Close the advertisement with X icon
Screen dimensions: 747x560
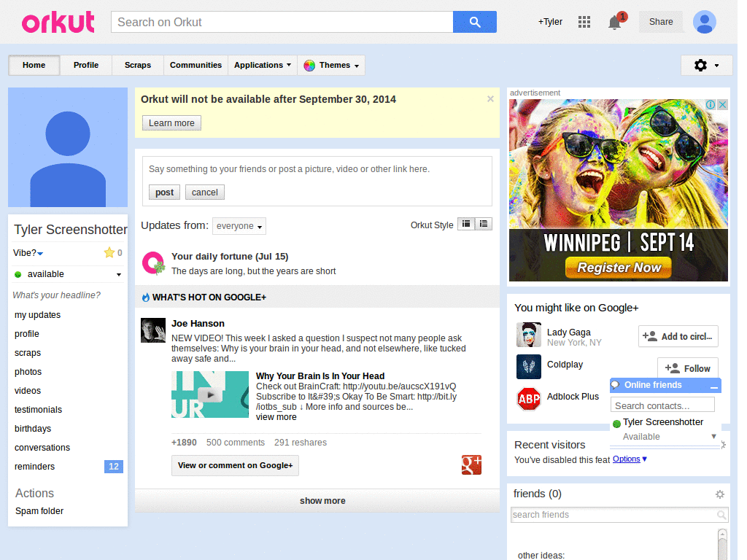pyautogui.click(x=723, y=105)
